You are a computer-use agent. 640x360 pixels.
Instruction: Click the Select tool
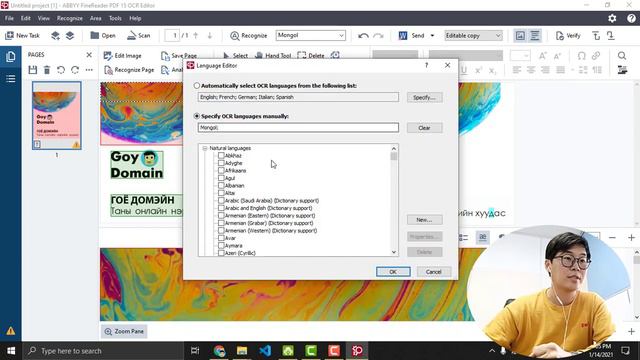click(x=236, y=56)
